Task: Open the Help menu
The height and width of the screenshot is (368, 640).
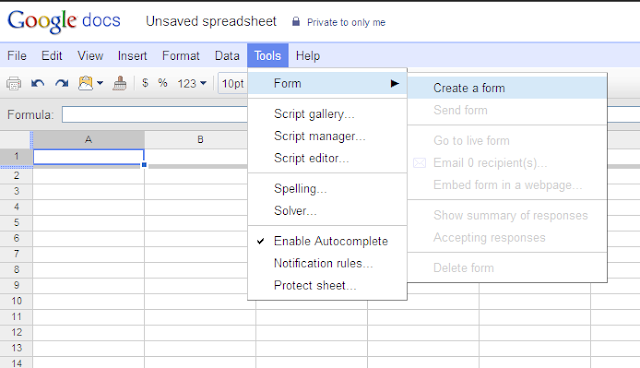Action: (308, 55)
